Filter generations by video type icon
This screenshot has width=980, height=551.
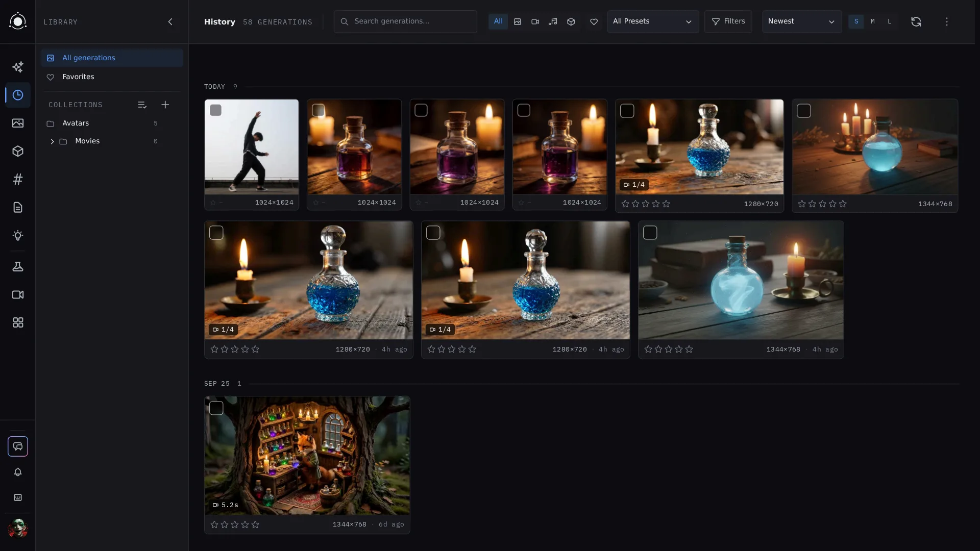click(x=535, y=21)
